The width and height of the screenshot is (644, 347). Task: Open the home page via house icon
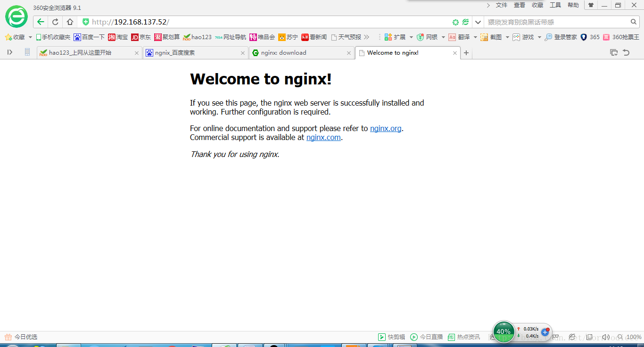pyautogui.click(x=70, y=22)
